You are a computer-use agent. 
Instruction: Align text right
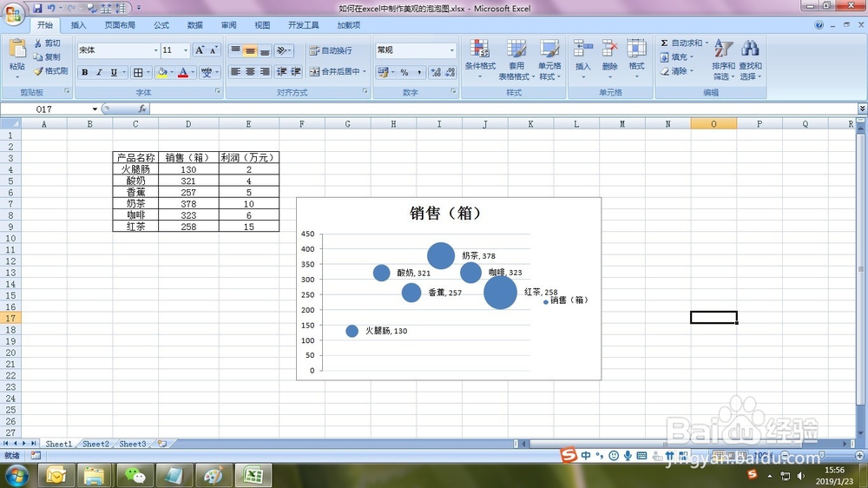point(265,71)
